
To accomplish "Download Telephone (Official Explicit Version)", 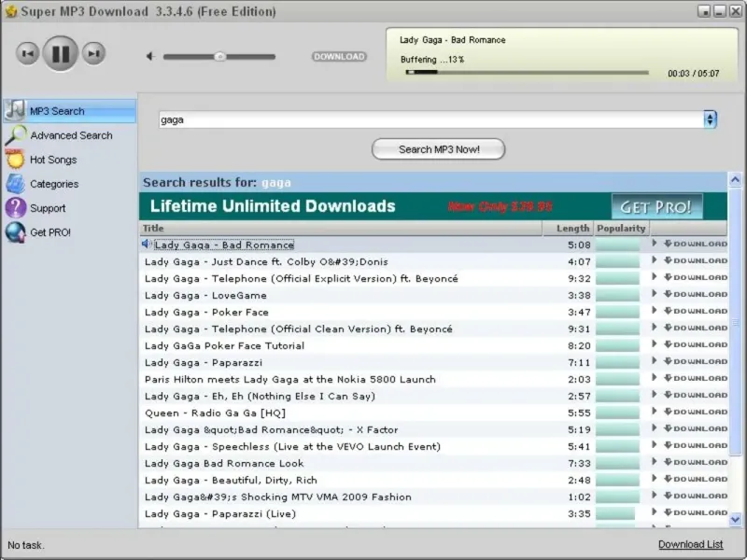I will [696, 277].
